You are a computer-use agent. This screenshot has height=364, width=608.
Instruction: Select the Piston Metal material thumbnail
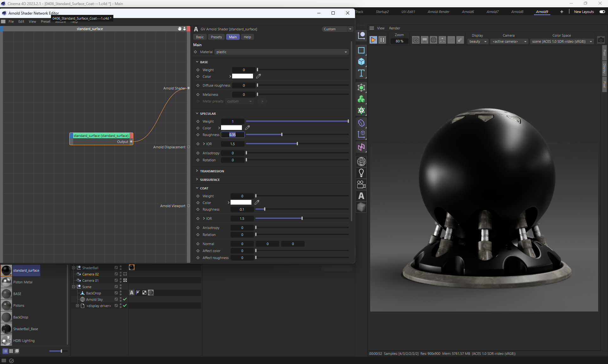[x=6, y=282]
